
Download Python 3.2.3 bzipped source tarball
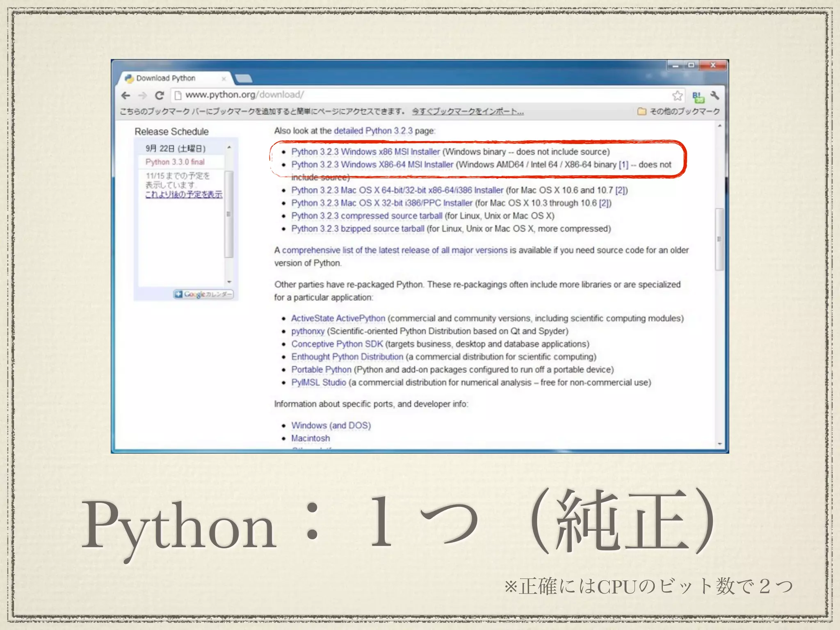pyautogui.click(x=358, y=228)
